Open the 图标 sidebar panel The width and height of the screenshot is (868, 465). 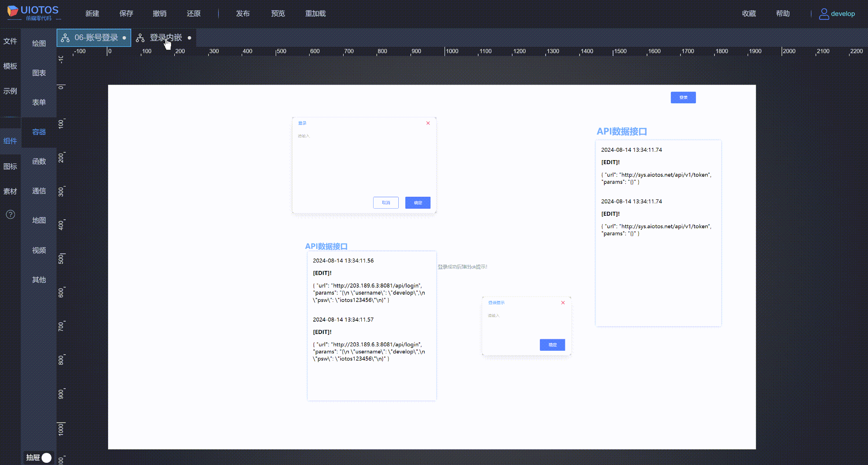10,166
